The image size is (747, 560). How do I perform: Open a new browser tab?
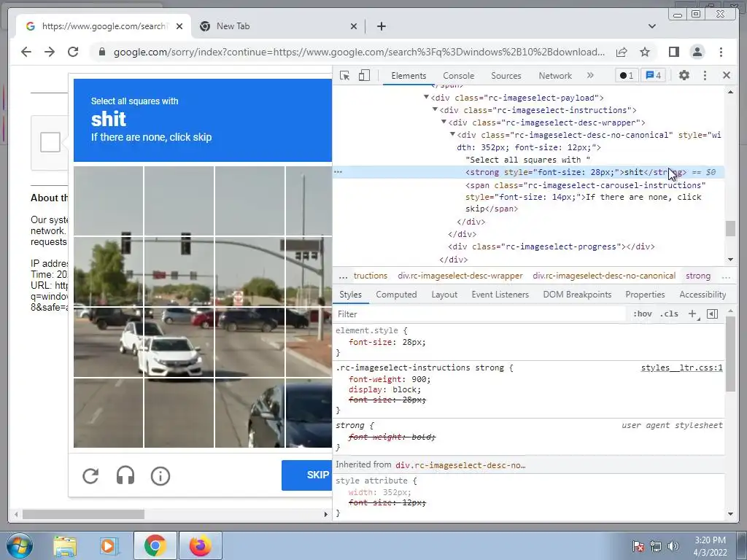tap(381, 26)
